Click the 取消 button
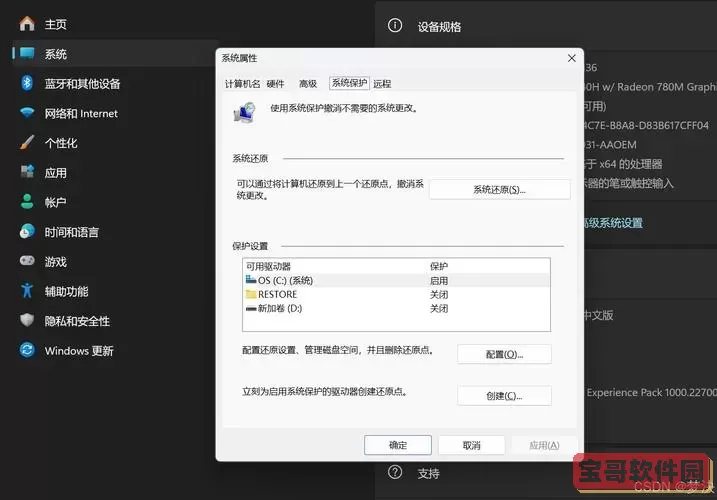This screenshot has width=717, height=500. (471, 445)
